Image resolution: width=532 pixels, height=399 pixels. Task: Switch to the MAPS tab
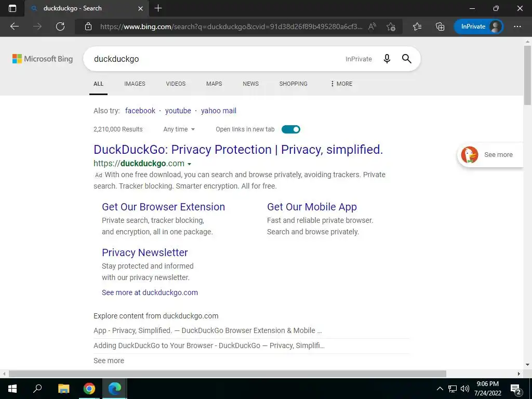click(x=214, y=84)
